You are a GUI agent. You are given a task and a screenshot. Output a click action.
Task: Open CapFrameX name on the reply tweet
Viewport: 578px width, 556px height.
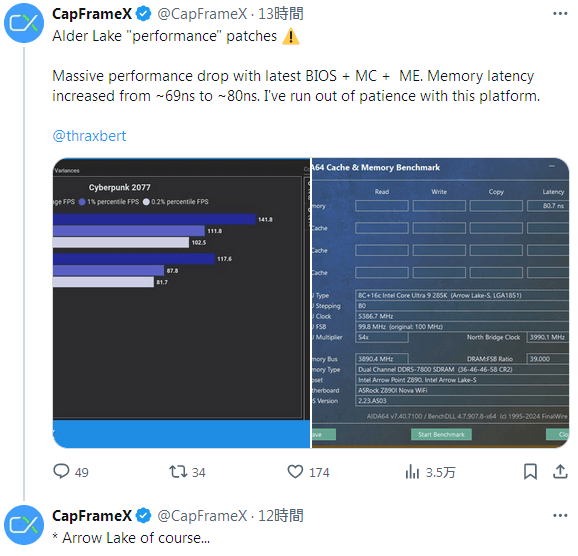(92, 515)
